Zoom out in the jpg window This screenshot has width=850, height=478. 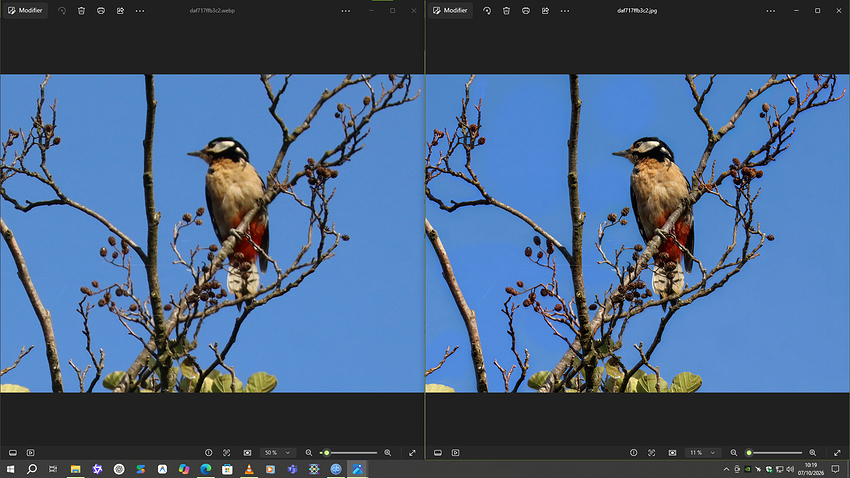pos(733,453)
